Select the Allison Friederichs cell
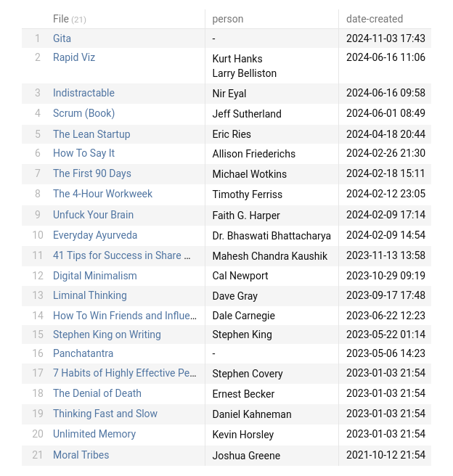Viewport: 453px width, 476px height. [x=254, y=154]
